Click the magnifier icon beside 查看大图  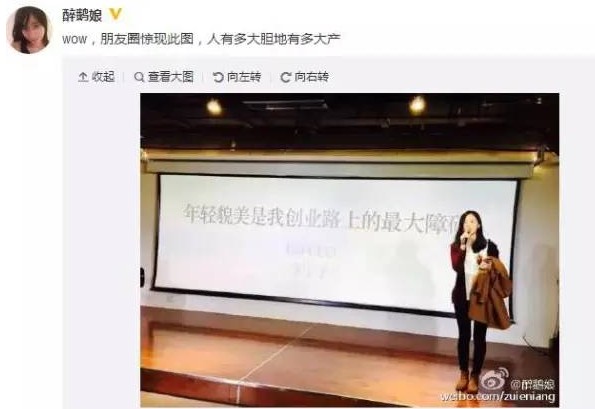139,77
